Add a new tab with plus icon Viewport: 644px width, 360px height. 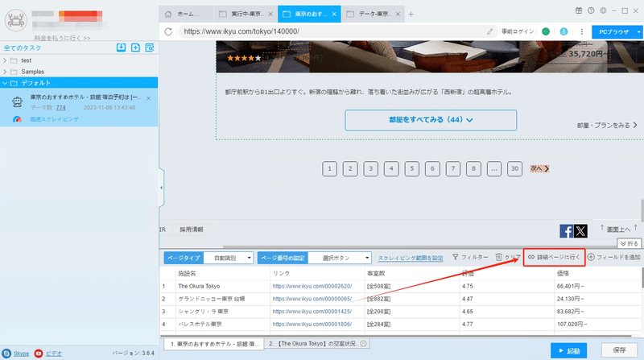[411, 14]
